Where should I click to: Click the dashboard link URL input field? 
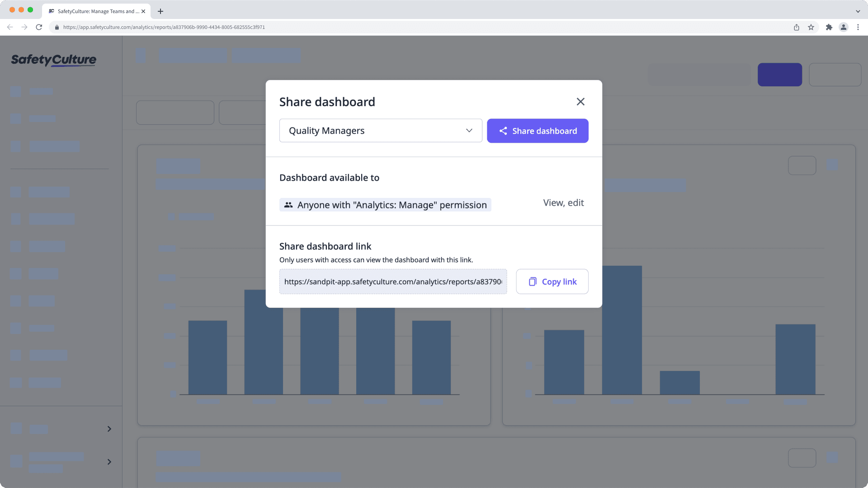(393, 281)
